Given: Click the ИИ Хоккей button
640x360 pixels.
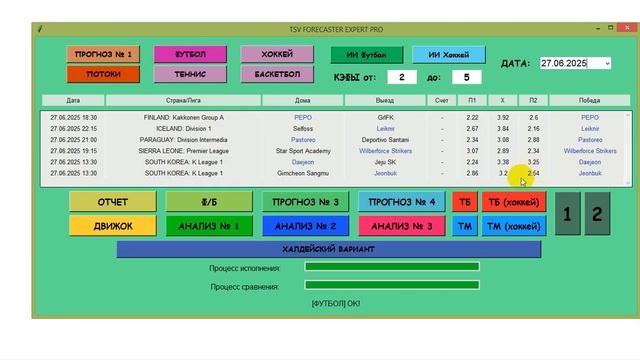Looking at the screenshot, I should (449, 55).
